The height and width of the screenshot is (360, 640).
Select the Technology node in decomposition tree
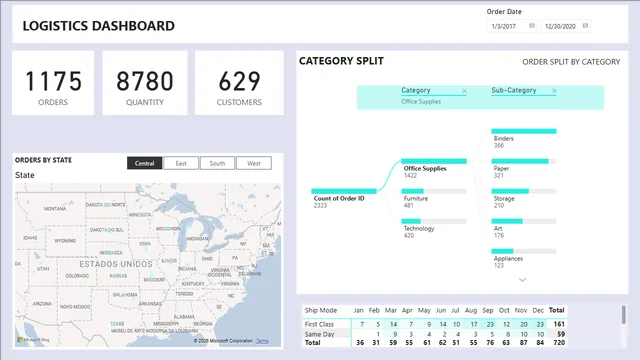pyautogui.click(x=434, y=221)
